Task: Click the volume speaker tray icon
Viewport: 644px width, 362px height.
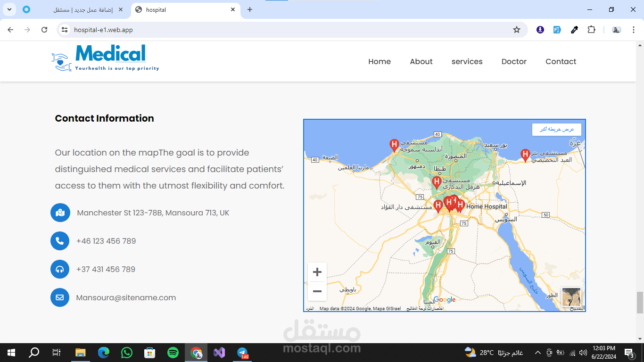Action: click(x=583, y=353)
